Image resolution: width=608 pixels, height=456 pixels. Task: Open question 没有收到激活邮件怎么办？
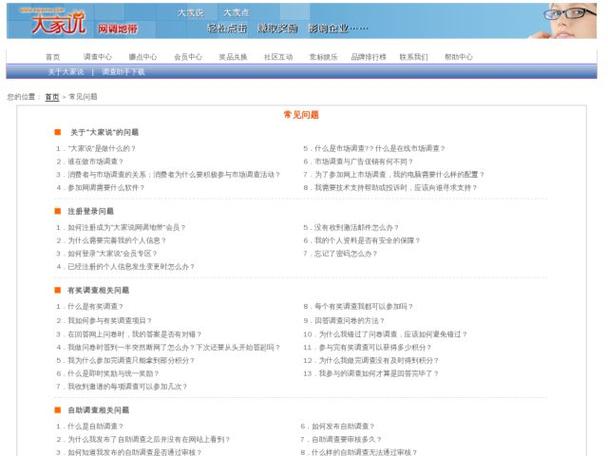click(x=356, y=228)
